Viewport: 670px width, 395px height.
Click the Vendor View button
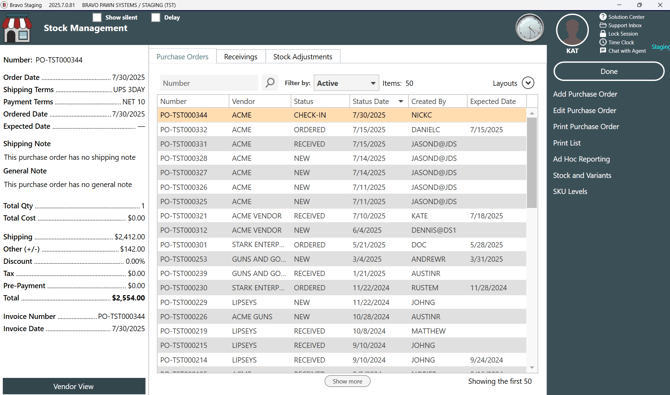click(x=74, y=386)
